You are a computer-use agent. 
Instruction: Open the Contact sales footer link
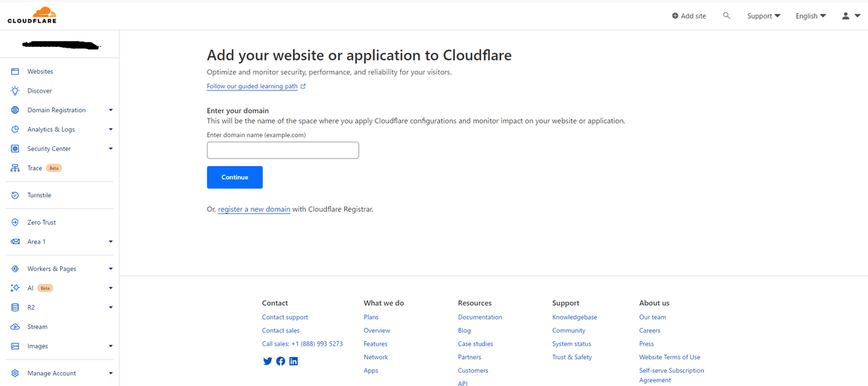coord(281,330)
